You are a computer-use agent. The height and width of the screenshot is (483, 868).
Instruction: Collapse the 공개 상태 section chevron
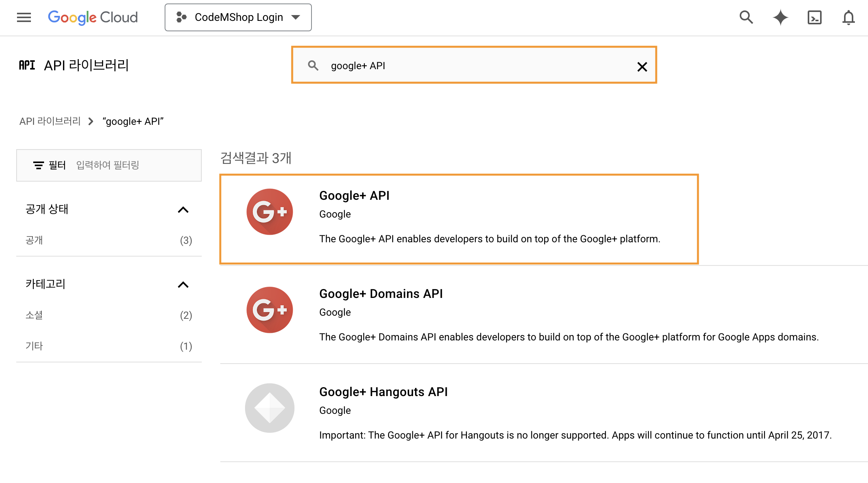[x=183, y=210]
